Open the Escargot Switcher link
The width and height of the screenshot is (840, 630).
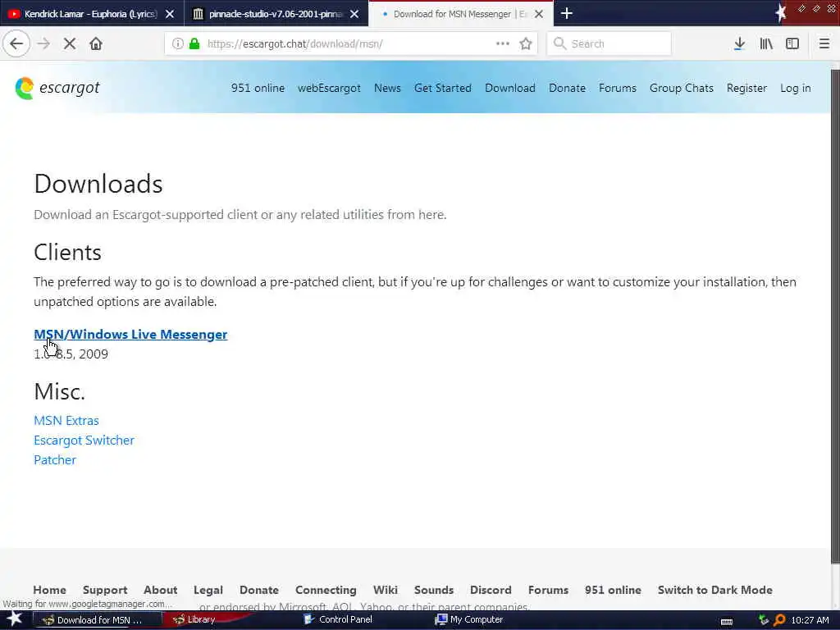pyautogui.click(x=84, y=441)
